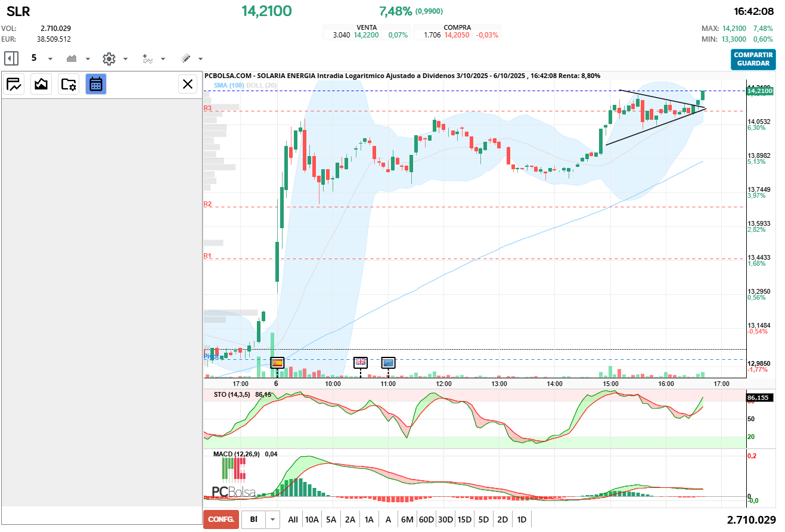Open the area chart gallery icon

41,84
